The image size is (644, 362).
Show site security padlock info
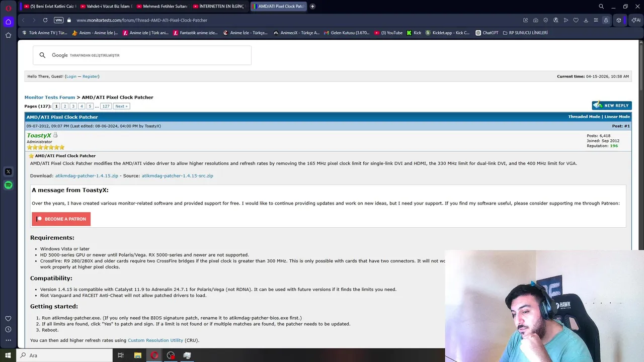coord(69,20)
